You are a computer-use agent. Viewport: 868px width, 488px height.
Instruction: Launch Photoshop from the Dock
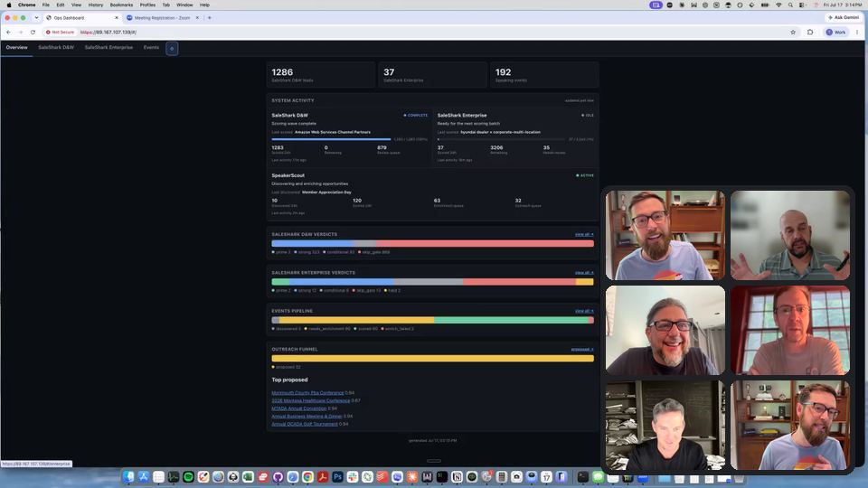pos(337,476)
